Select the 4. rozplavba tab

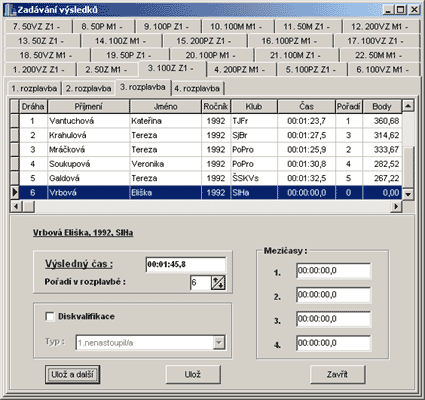pos(197,88)
